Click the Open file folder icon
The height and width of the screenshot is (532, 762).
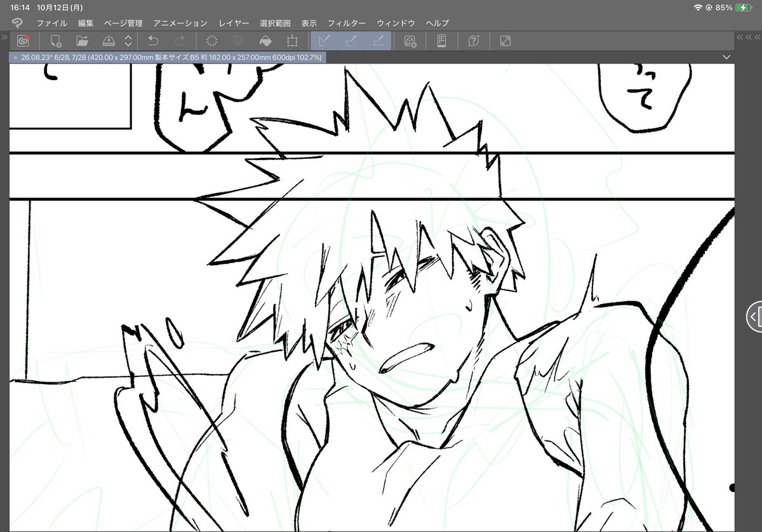(82, 41)
